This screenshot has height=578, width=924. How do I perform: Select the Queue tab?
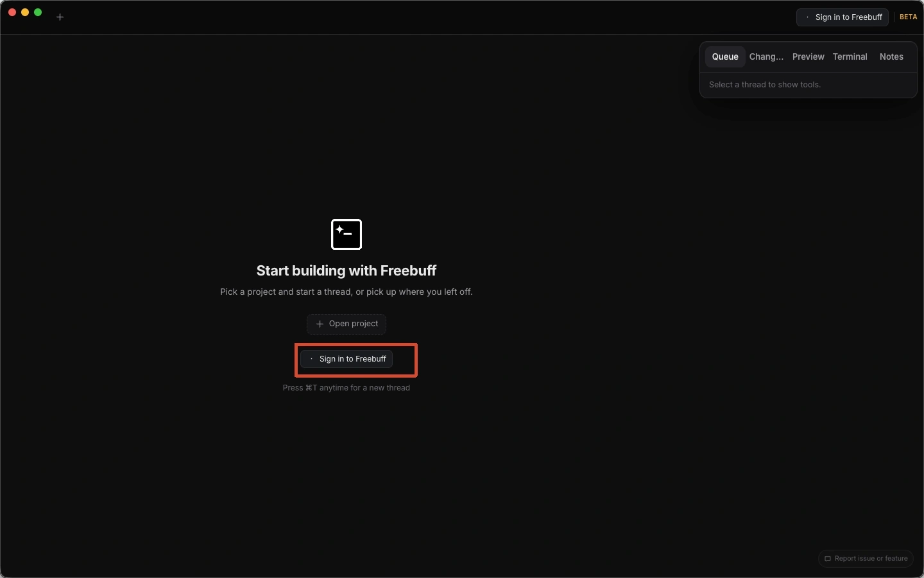725,57
